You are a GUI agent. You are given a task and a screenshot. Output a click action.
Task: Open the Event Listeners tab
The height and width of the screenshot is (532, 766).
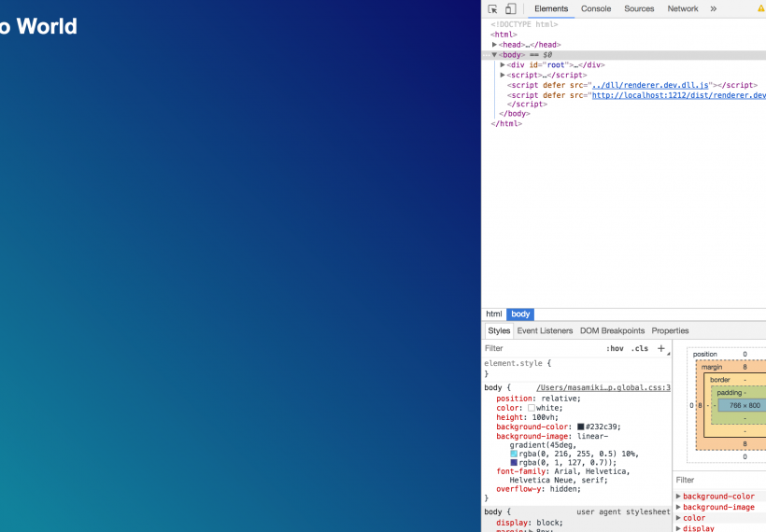[545, 330]
